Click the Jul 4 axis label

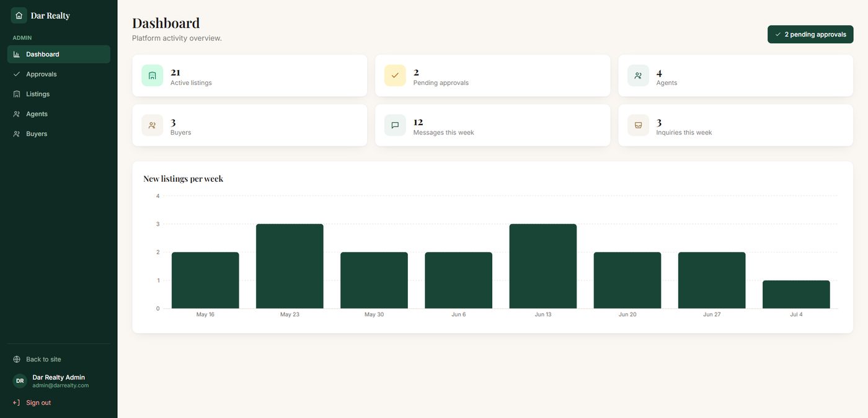click(796, 314)
